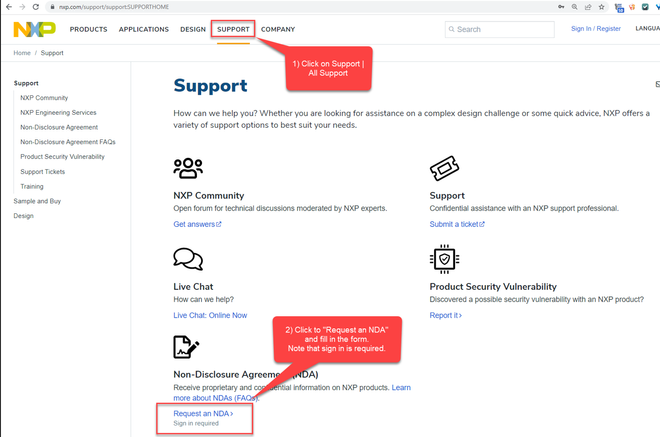Open the DESIGN menu
Image resolution: width=660 pixels, height=437 pixels.
point(193,29)
